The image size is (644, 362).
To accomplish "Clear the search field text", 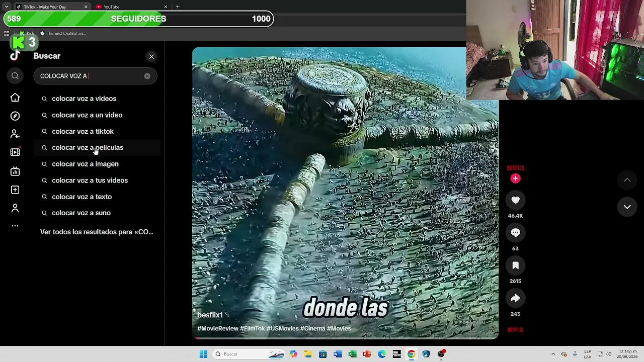I will click(147, 76).
